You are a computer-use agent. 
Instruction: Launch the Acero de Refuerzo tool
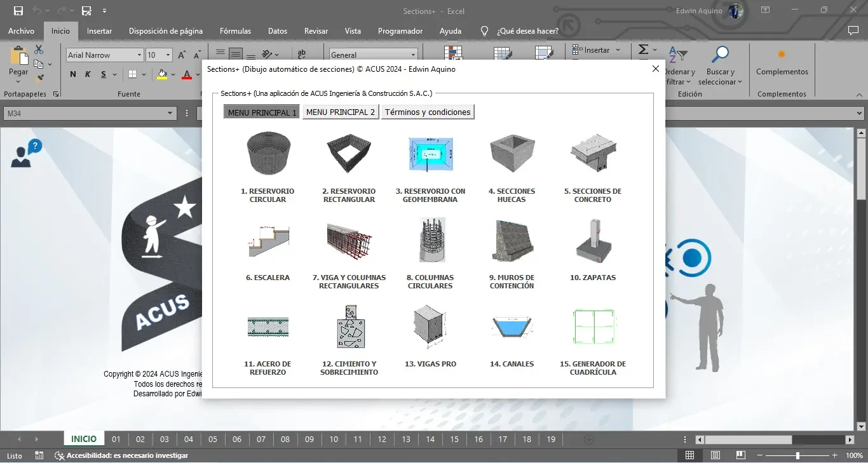click(x=268, y=326)
